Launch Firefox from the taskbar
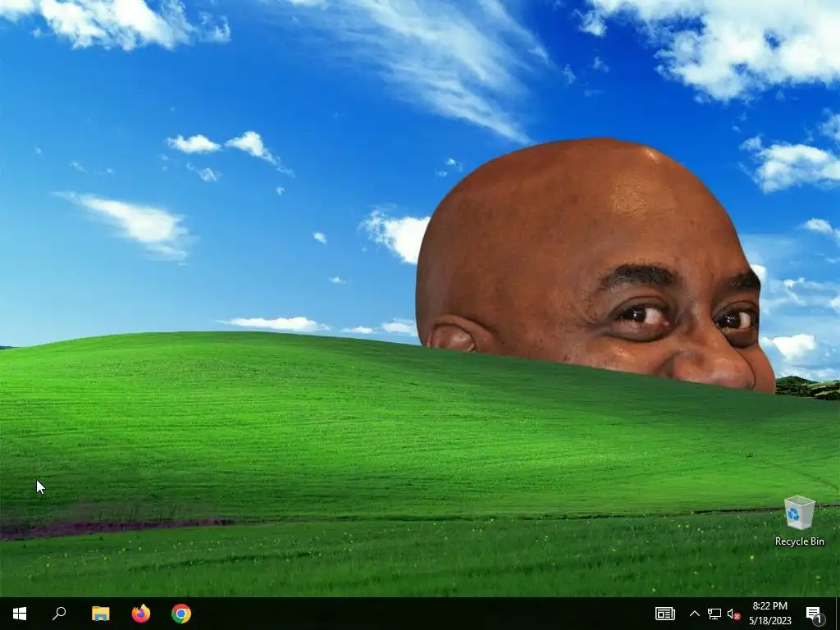 click(141, 614)
